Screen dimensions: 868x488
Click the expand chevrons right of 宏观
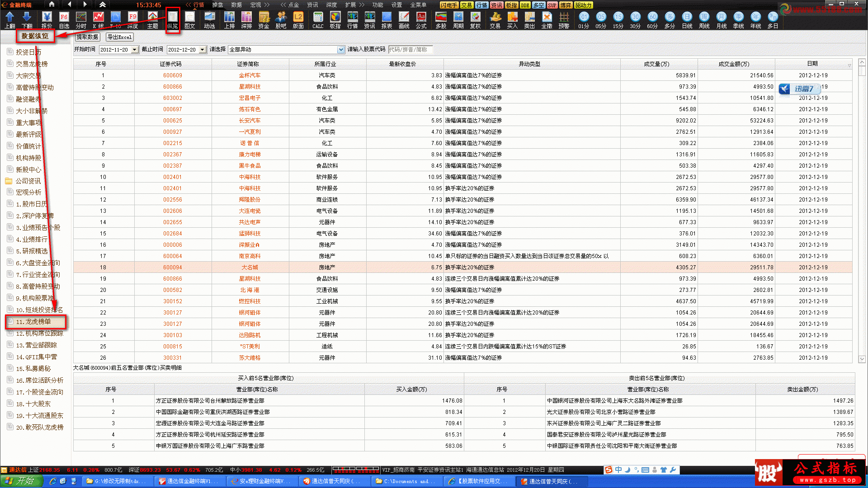[x=267, y=5]
